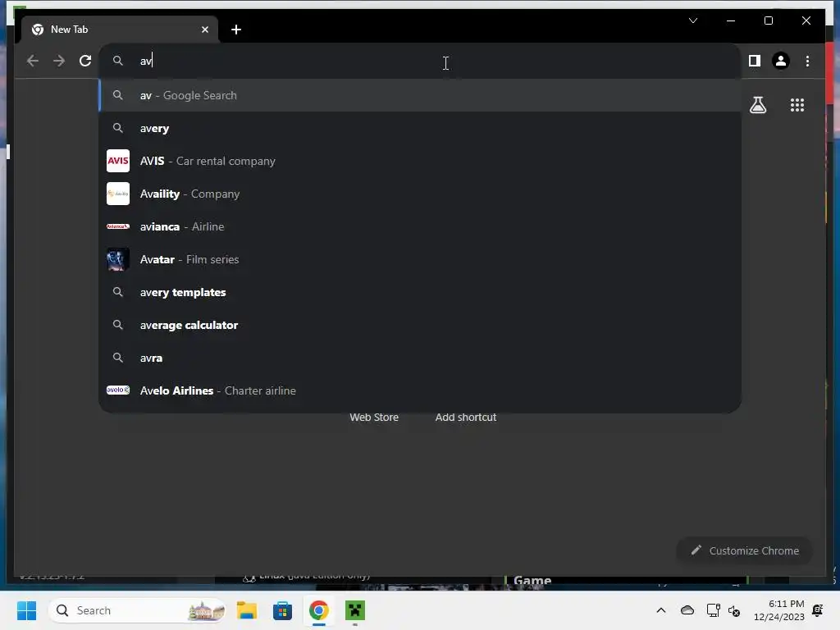Open the Chrome profile avatar menu
840x630 pixels.
pyautogui.click(x=781, y=61)
